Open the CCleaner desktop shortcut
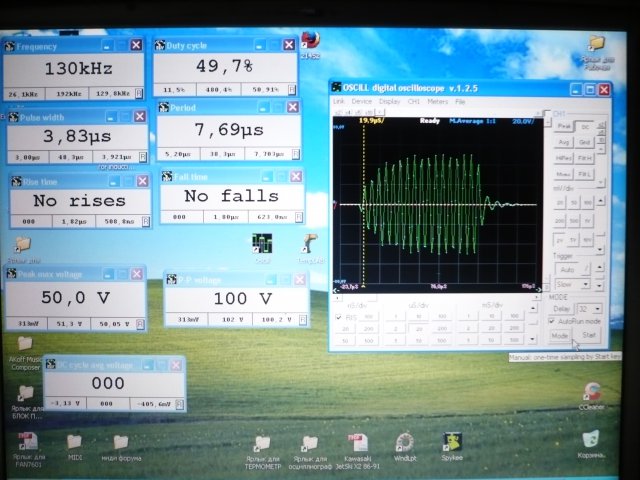Image resolution: width=640 pixels, height=480 pixels. (592, 391)
